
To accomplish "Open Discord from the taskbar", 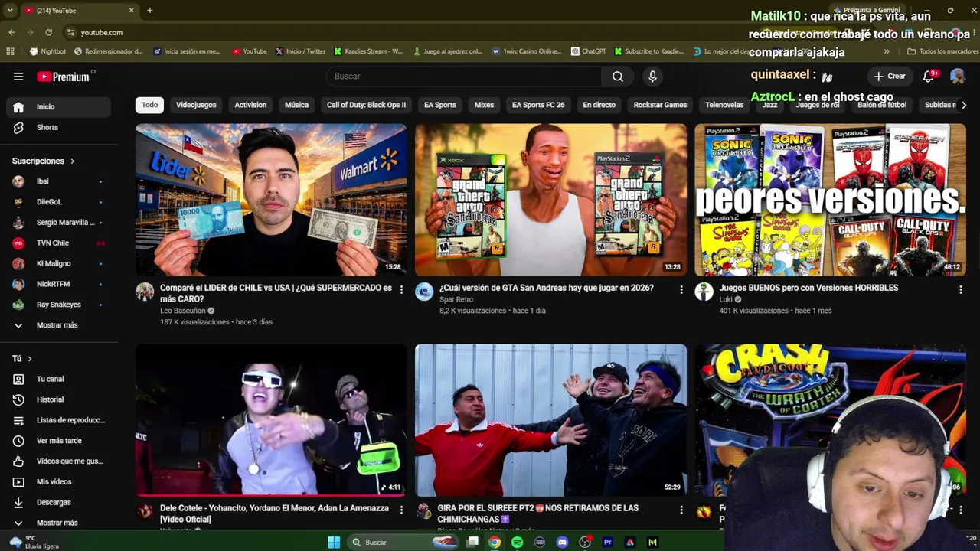I will [x=562, y=543].
